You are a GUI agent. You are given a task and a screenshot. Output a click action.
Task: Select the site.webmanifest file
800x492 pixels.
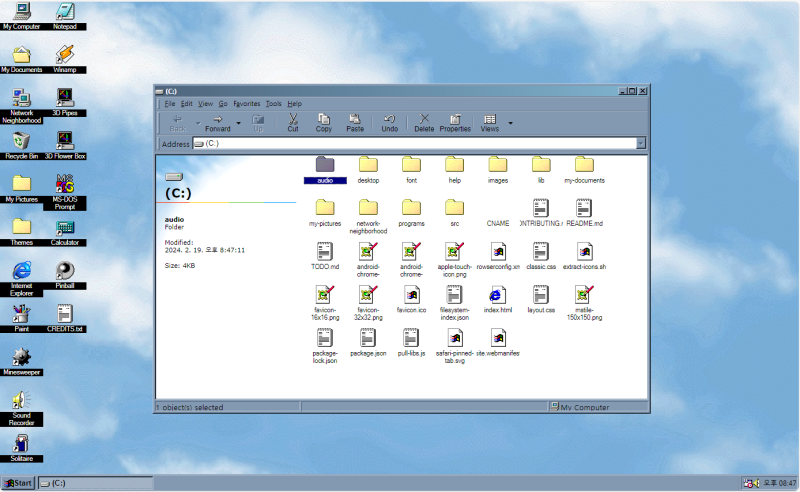pyautogui.click(x=498, y=343)
